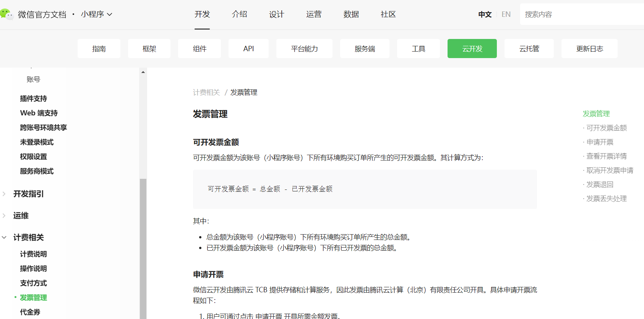Click the 可开发票金额 section heading

216,142
